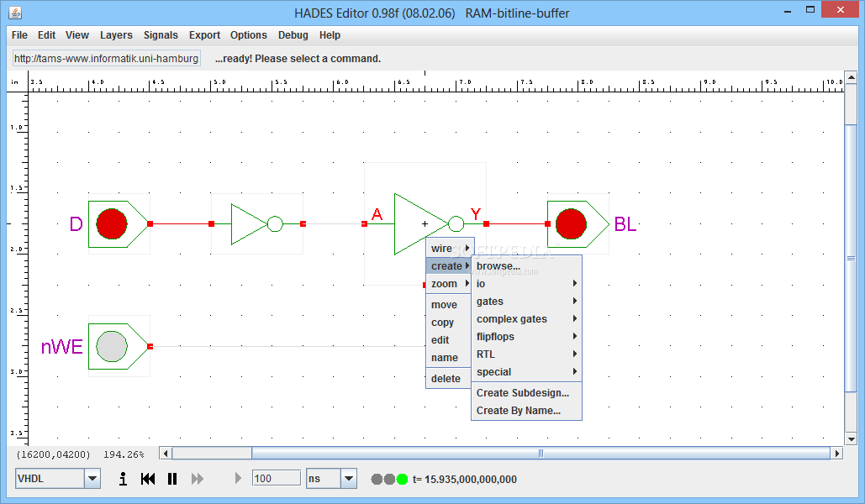Click the D output port square
Viewport: 865px width, 504px height.
tap(150, 224)
